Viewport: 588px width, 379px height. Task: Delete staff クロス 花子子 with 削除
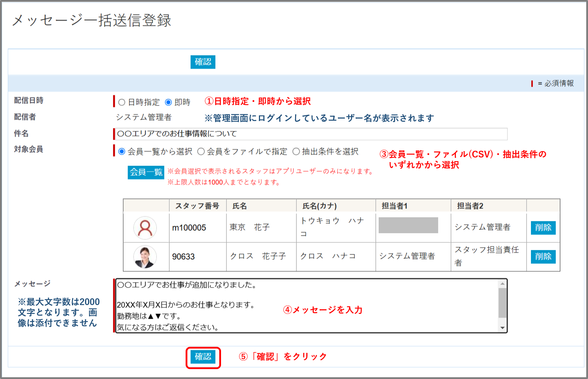[x=543, y=257]
